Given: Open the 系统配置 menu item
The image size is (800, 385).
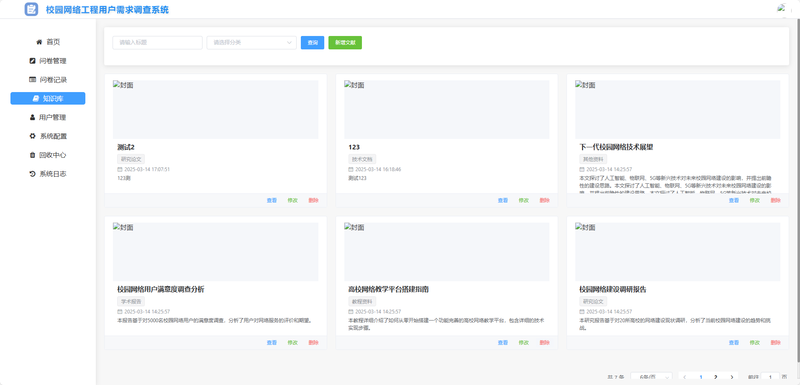Looking at the screenshot, I should pyautogui.click(x=48, y=136).
